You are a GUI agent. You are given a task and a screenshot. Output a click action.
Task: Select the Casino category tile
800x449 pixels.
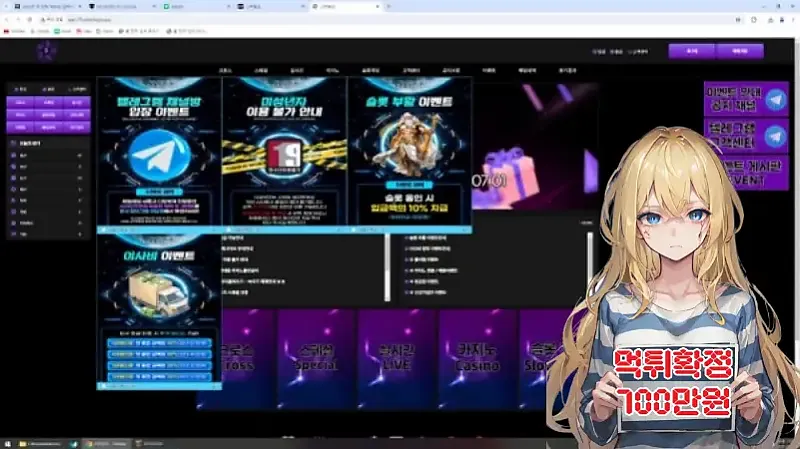coord(478,358)
